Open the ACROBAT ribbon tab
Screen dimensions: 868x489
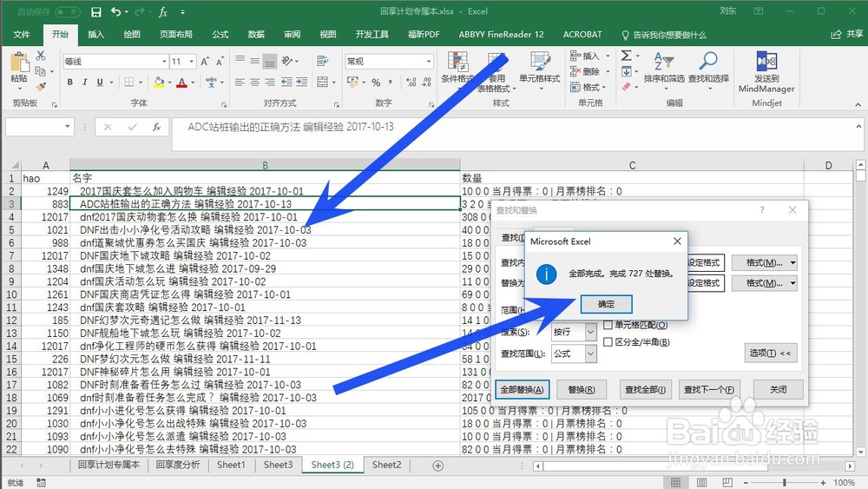[x=582, y=35]
